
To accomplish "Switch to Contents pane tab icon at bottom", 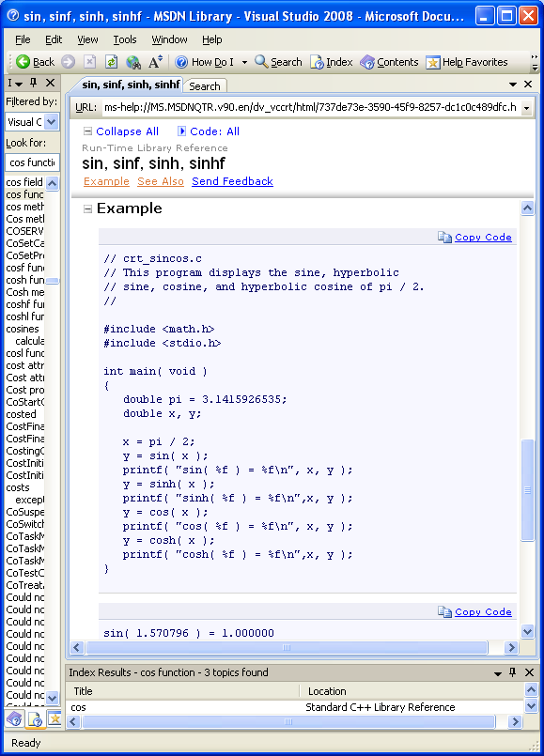I will 14,718.
